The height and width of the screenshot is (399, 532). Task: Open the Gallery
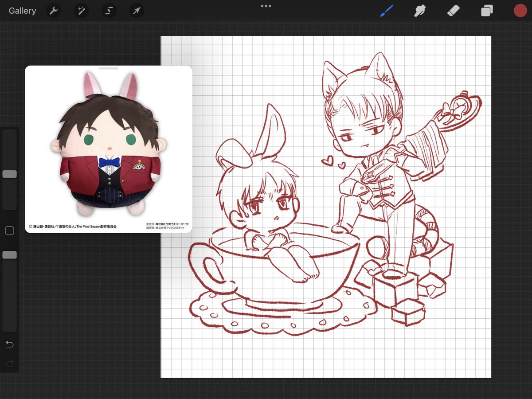click(22, 11)
